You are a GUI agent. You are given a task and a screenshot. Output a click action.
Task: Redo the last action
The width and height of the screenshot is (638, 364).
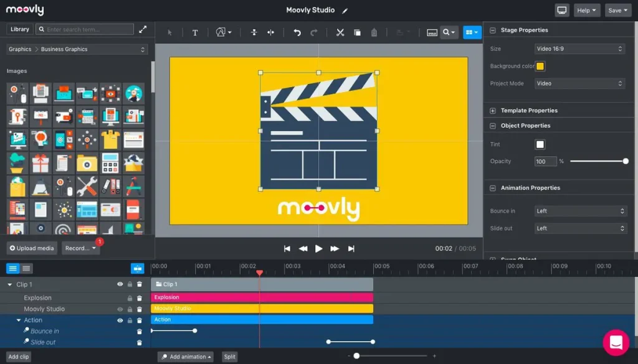(x=314, y=32)
